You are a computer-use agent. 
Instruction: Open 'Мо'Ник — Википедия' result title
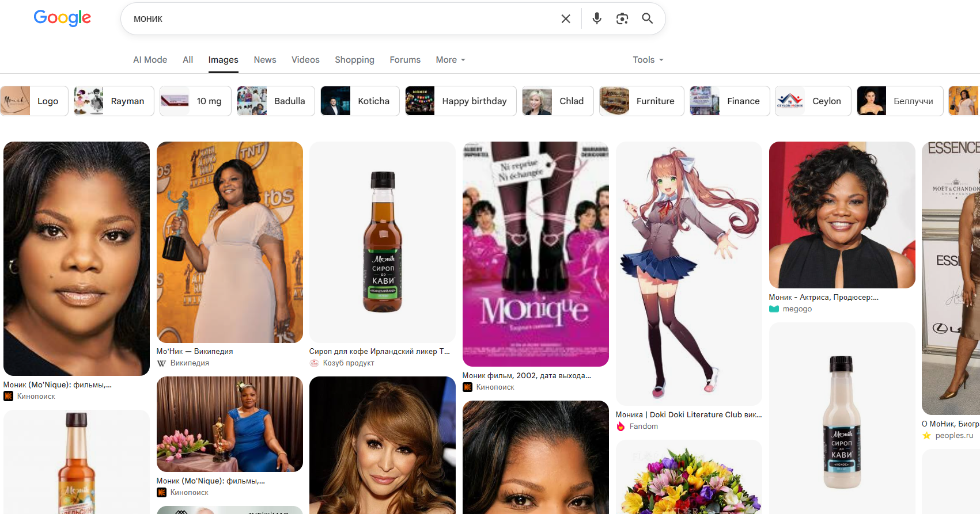pyautogui.click(x=195, y=351)
